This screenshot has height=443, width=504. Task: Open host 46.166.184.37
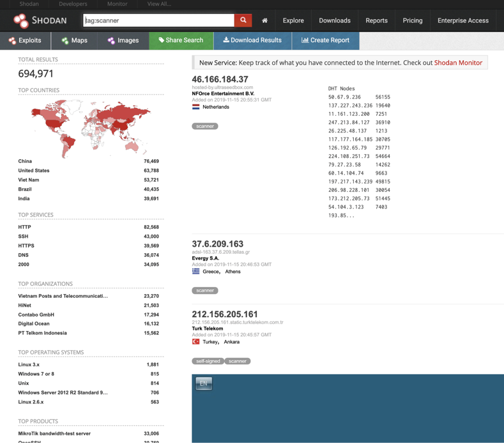coord(220,79)
